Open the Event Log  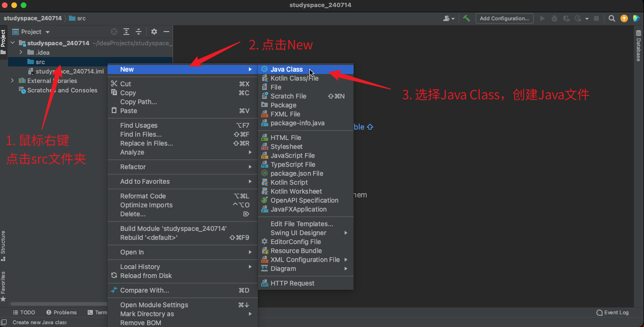612,312
